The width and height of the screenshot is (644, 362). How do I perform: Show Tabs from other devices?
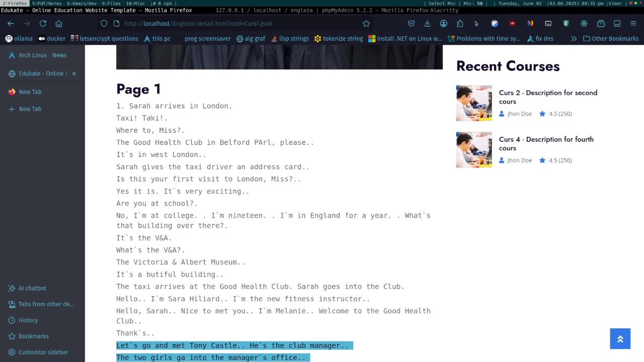pyautogui.click(x=42, y=304)
